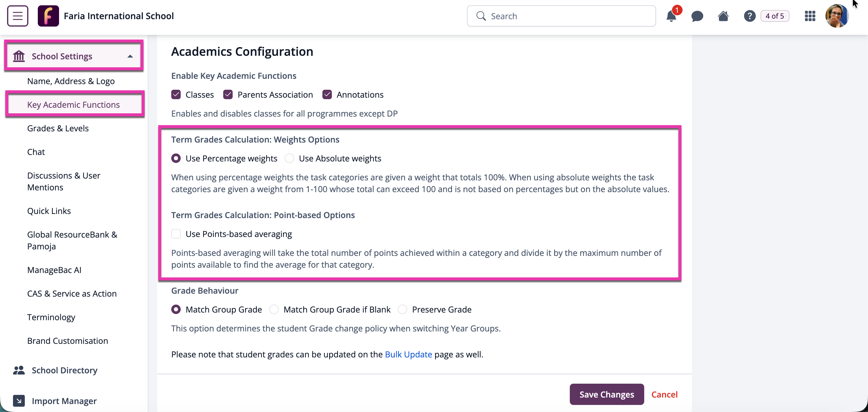Go to the home icon

[723, 16]
